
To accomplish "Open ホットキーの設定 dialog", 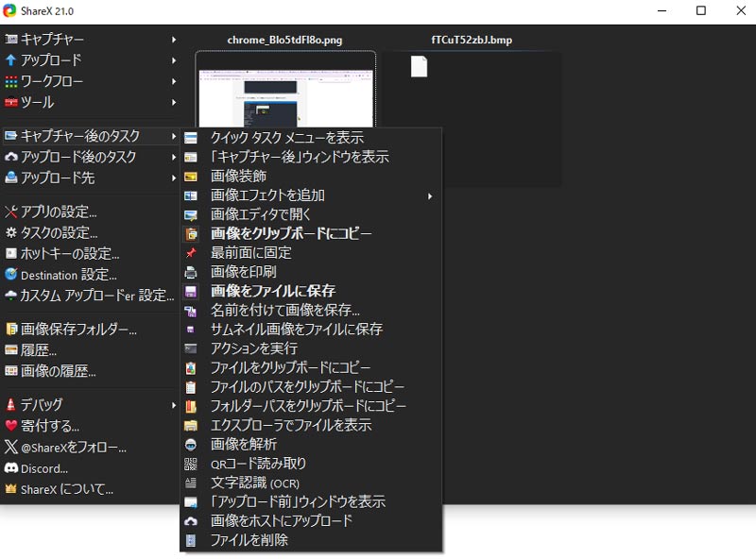I will [x=90, y=254].
